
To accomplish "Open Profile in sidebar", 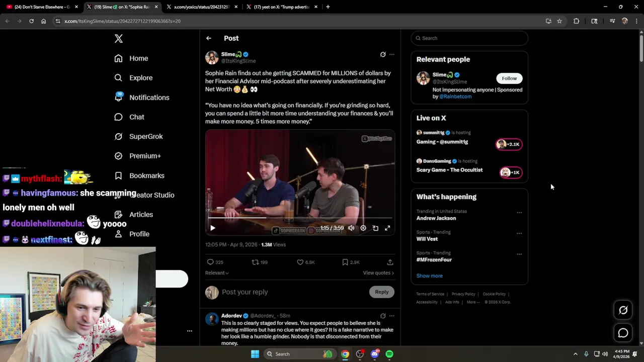I will pos(132,234).
